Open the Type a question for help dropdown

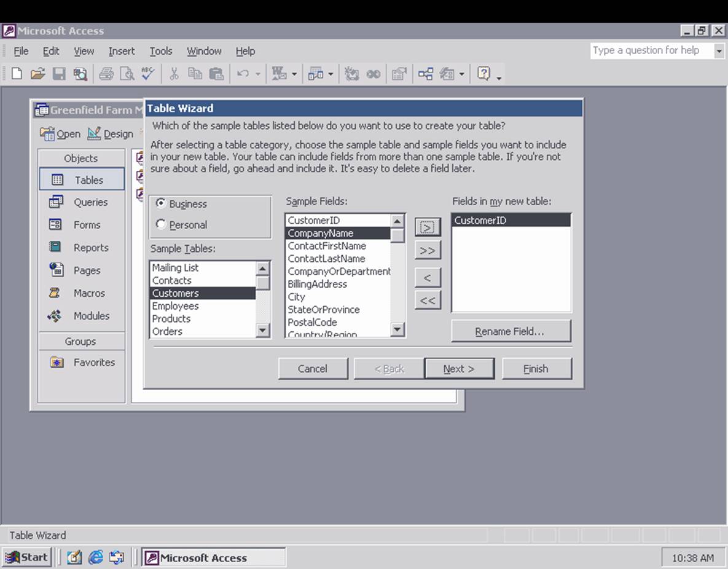pyautogui.click(x=719, y=50)
